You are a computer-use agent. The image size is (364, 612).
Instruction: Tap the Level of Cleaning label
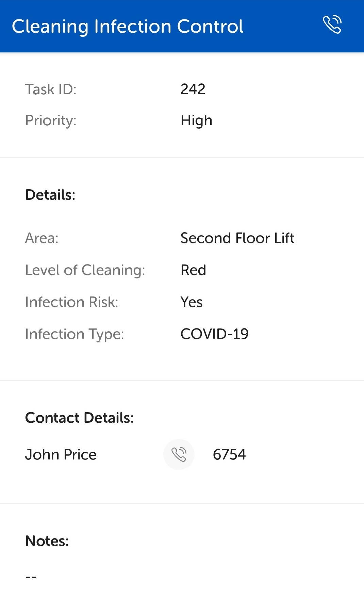click(x=85, y=270)
